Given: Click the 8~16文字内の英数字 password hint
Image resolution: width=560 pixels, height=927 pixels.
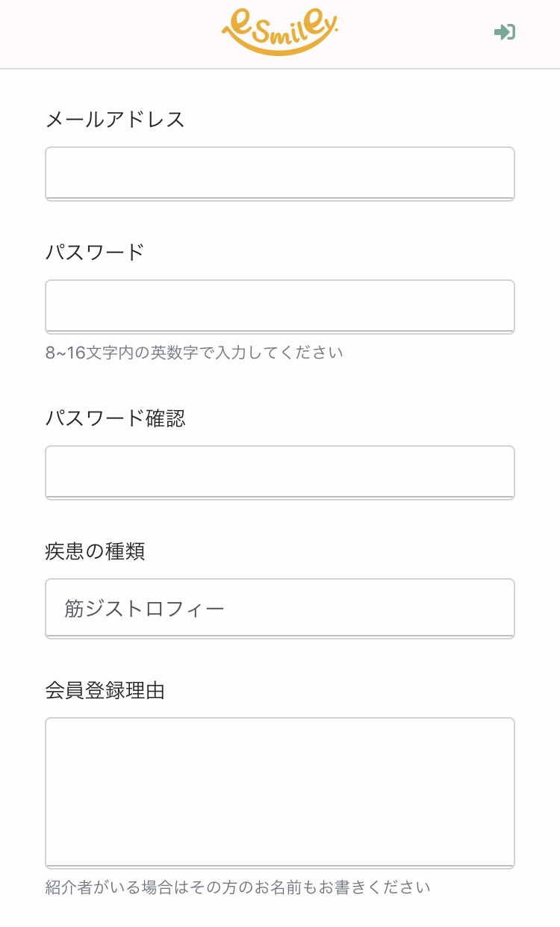Looking at the screenshot, I should pyautogui.click(x=194, y=353).
